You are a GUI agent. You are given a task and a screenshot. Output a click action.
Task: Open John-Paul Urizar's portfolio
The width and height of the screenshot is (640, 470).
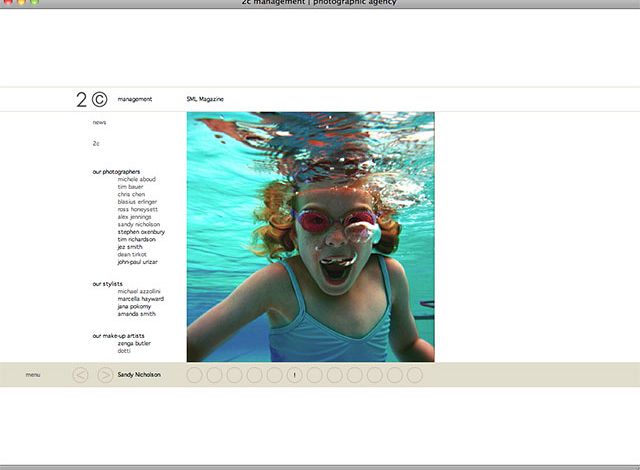pos(137,262)
